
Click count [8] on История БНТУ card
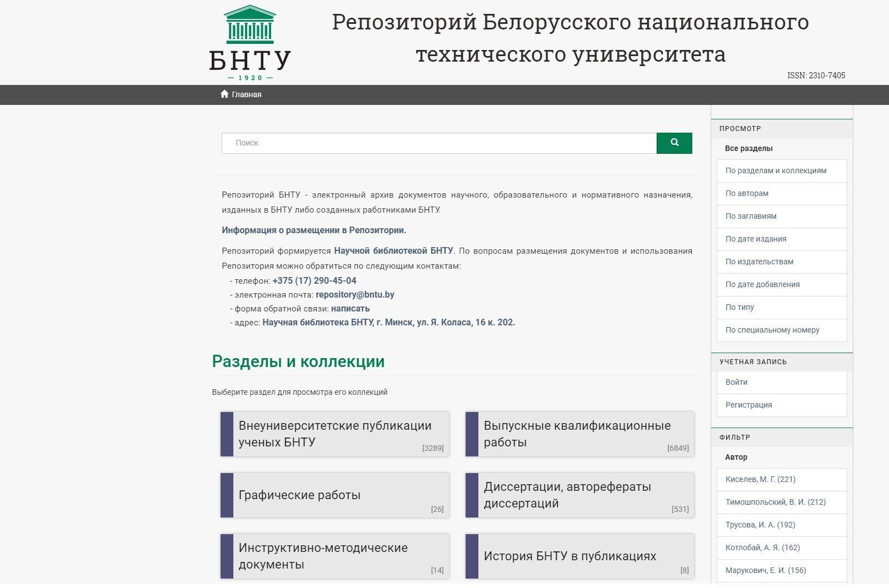(x=685, y=570)
